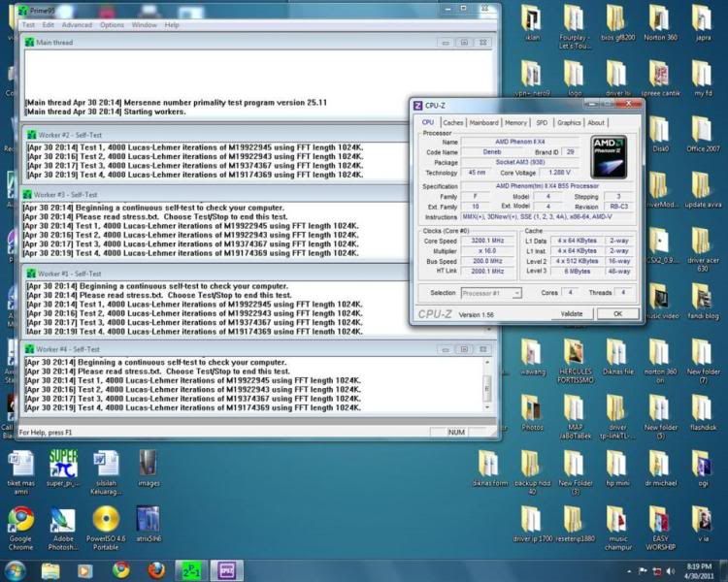
Task: Select the silsilah Keluarga document icon
Action: (x=106, y=472)
